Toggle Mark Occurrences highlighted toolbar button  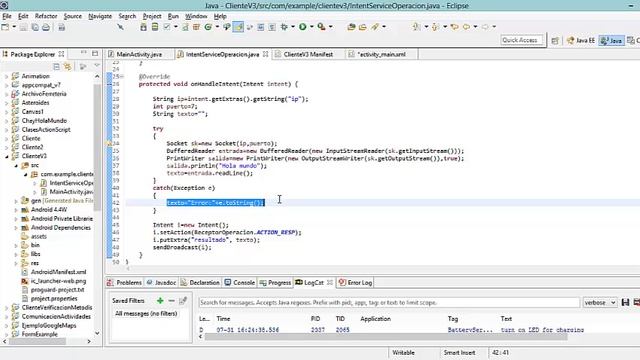tap(238, 27)
